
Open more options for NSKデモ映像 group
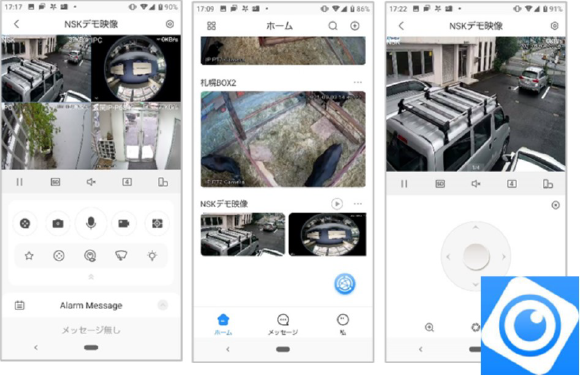tap(358, 203)
